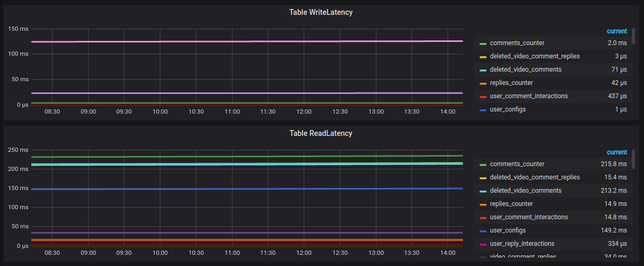
Task: Click the 12:30 axis label in ReadLatency chart
Action: point(340,253)
